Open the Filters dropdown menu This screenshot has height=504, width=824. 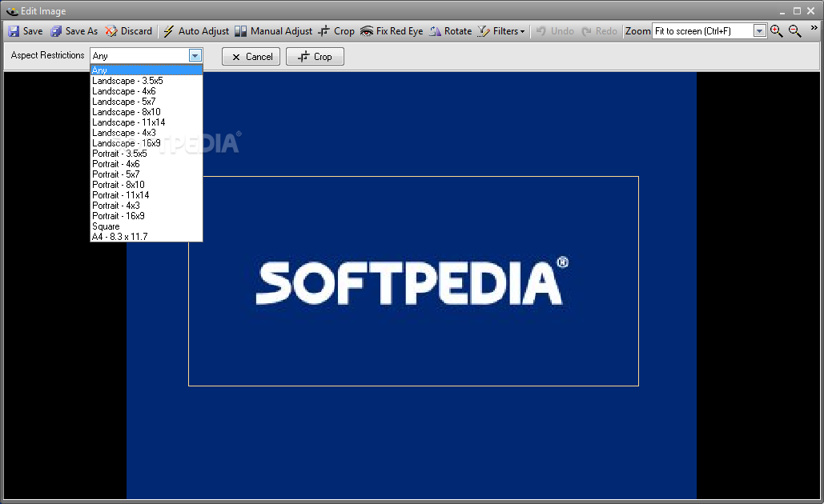(x=500, y=31)
